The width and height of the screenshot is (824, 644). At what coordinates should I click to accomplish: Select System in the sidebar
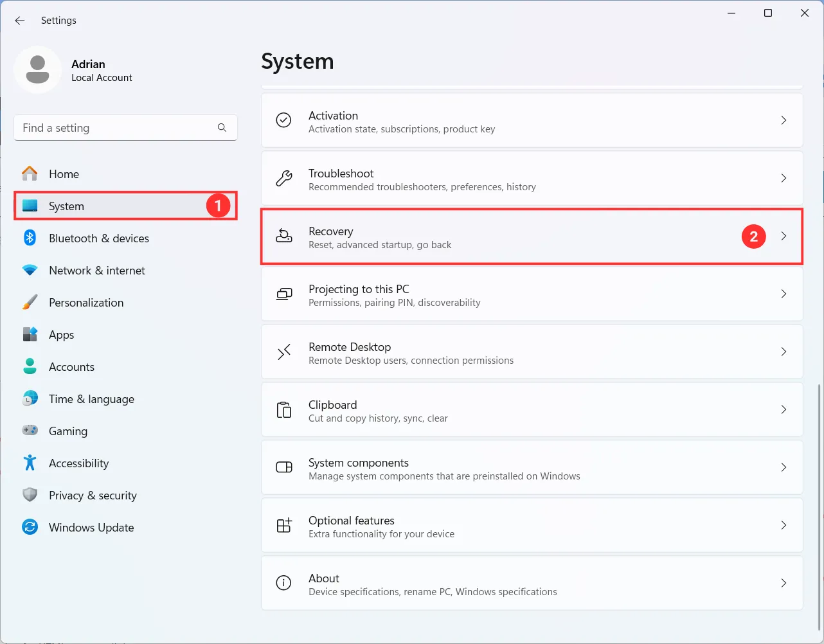pos(126,206)
